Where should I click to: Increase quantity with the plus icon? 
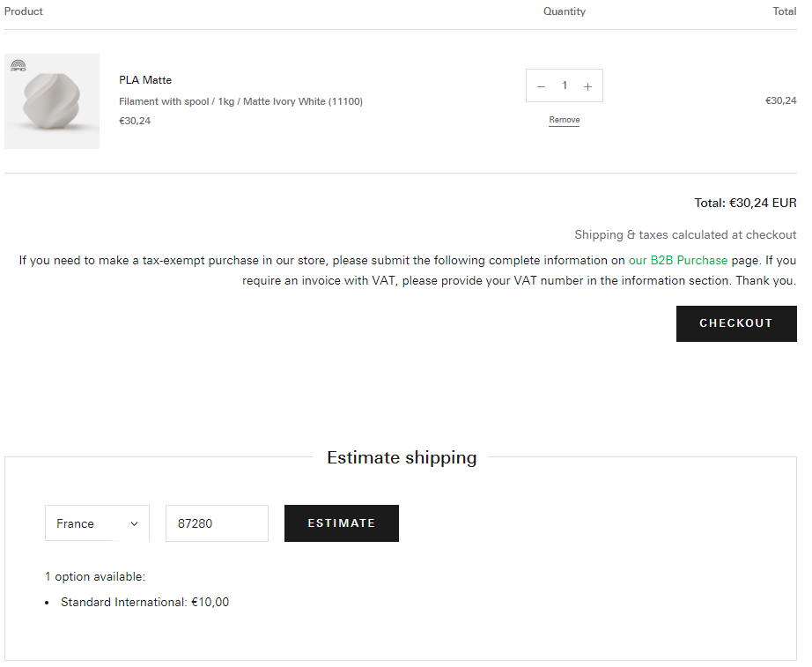pos(587,86)
